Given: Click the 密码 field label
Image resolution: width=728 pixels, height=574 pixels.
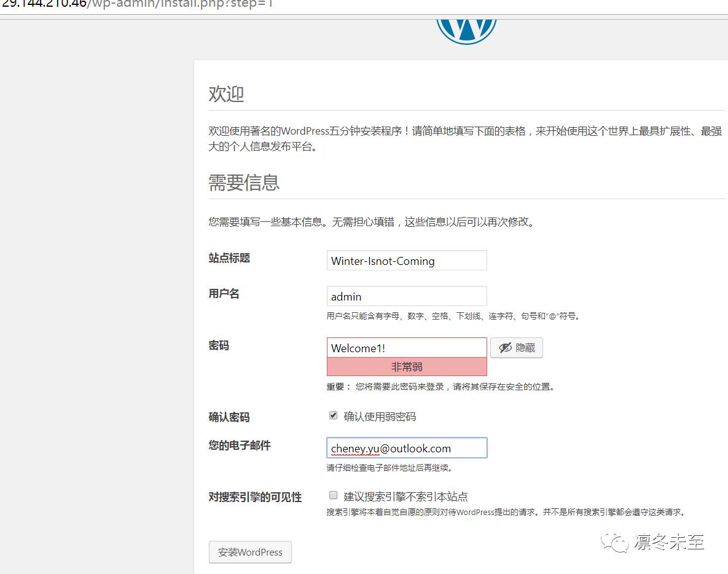Looking at the screenshot, I should point(219,345).
